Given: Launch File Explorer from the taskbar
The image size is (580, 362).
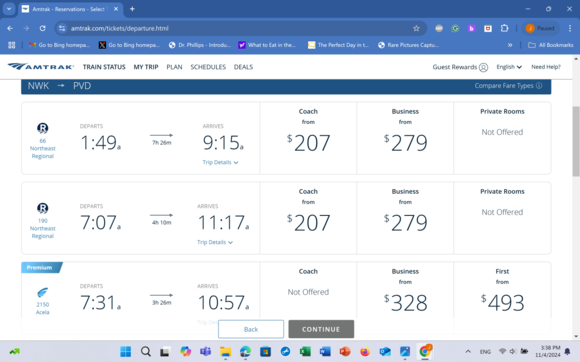Looking at the screenshot, I should coord(225,352).
